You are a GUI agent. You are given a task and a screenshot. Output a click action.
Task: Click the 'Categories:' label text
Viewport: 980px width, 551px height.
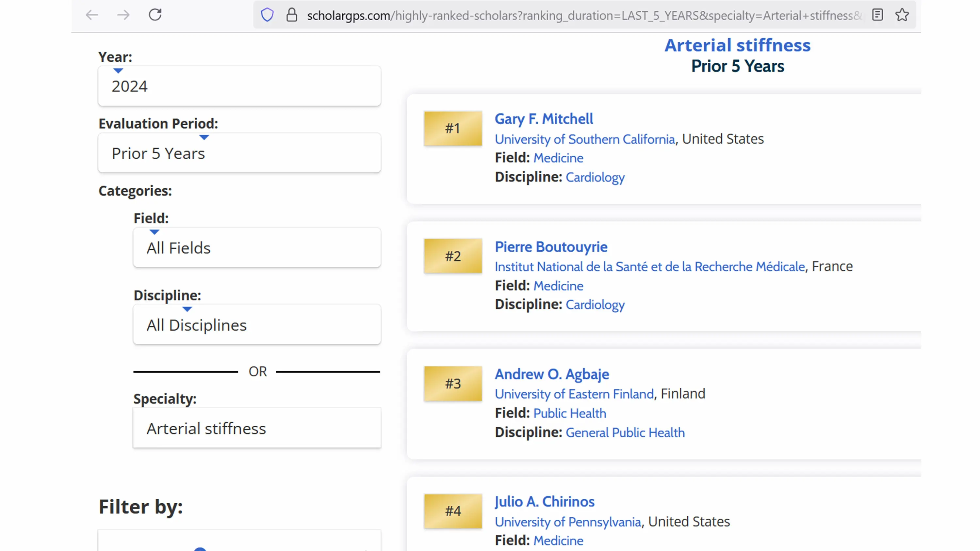pyautogui.click(x=135, y=191)
